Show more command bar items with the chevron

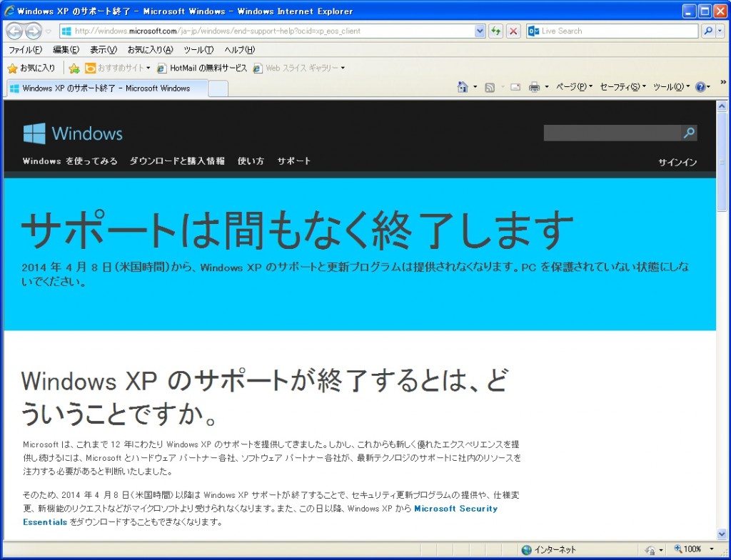point(723,83)
